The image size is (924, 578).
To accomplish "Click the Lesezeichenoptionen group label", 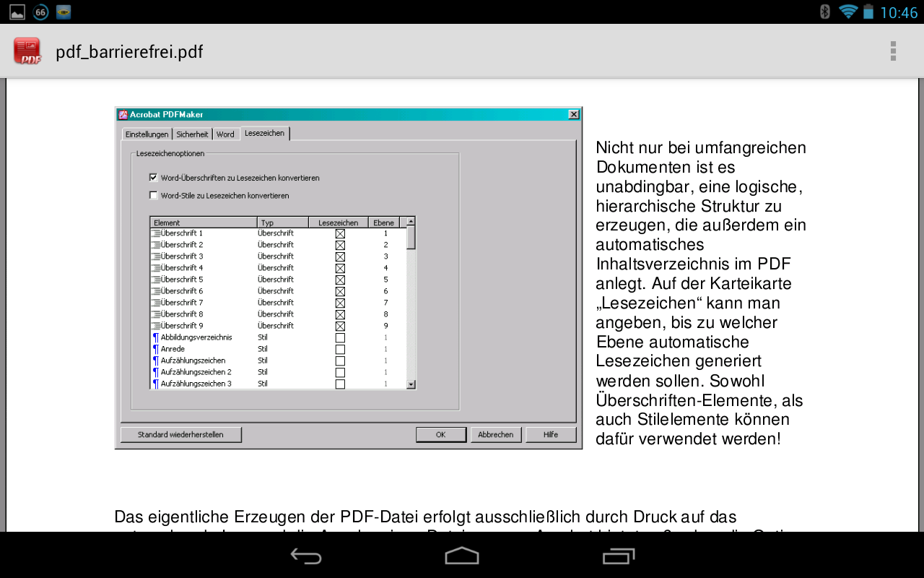I will coord(170,153).
